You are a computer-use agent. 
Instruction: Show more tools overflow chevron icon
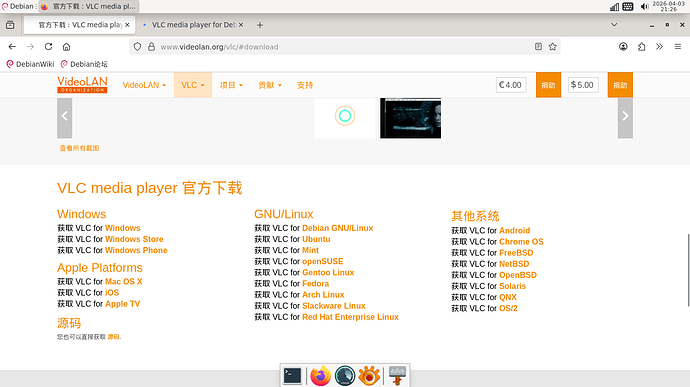click(x=659, y=47)
